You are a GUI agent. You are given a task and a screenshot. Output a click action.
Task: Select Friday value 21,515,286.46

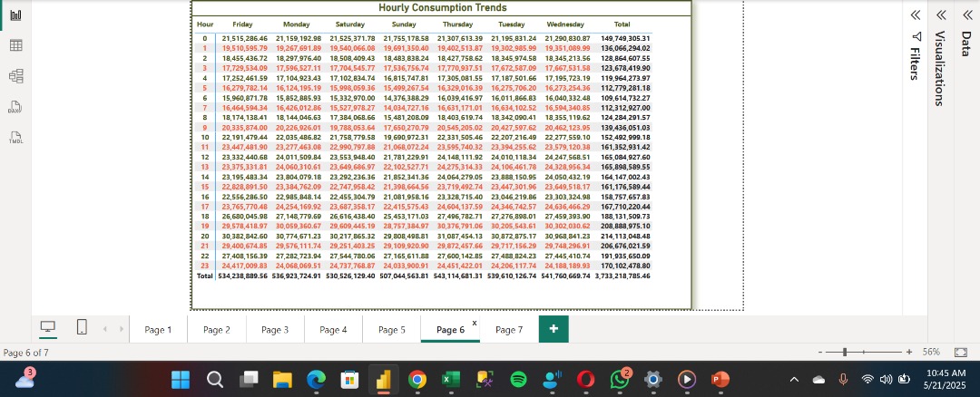244,39
